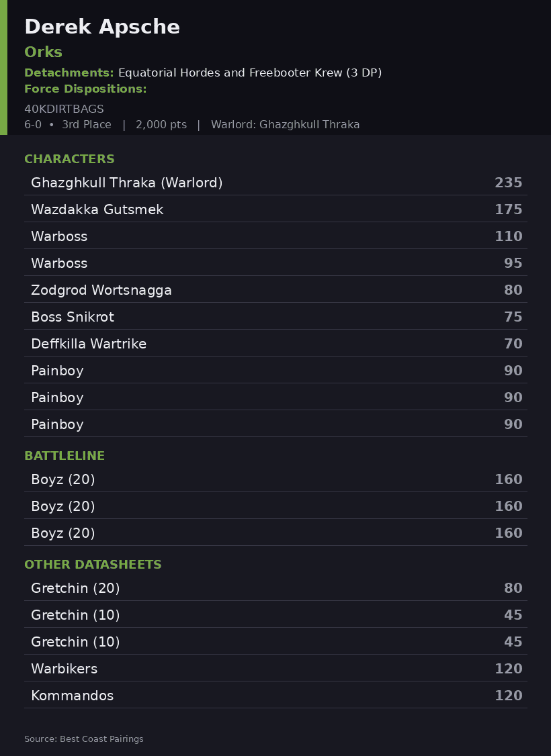Screen dimensions: 551x756
Task: Click the 40KDIRTBAGS team name
Action: [x=64, y=109]
